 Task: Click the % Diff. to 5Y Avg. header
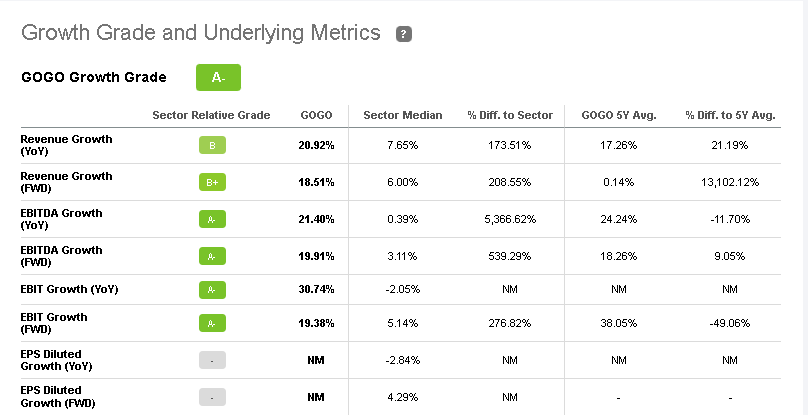coord(729,115)
